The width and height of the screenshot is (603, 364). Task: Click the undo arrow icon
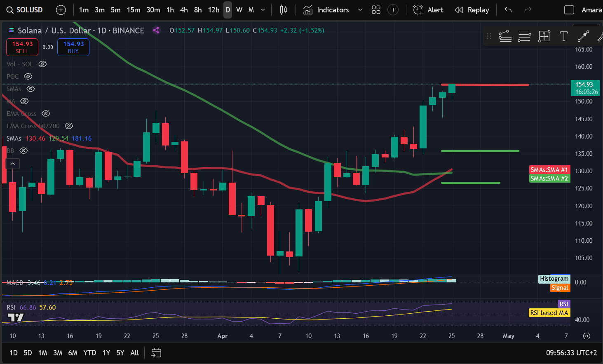click(508, 10)
